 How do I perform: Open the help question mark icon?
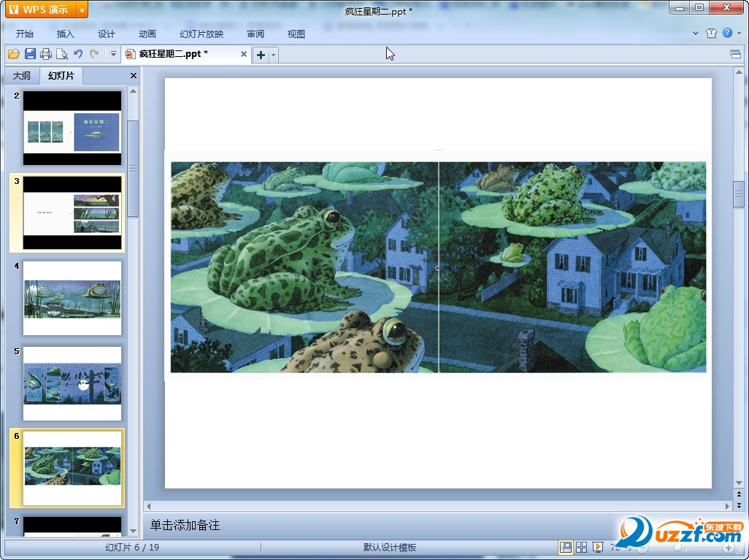pos(728,33)
